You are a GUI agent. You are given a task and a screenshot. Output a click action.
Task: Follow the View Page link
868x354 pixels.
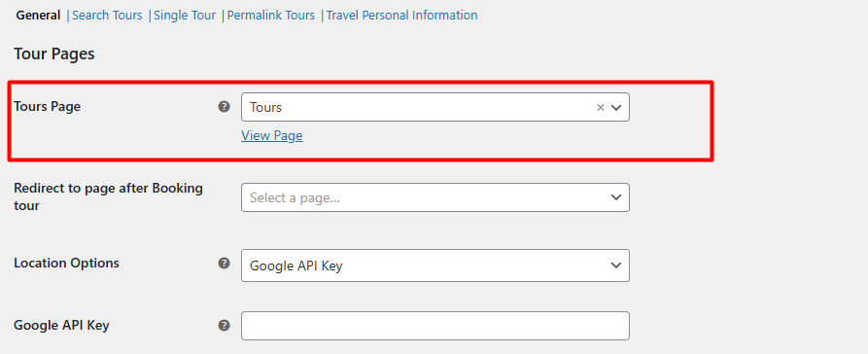272,136
